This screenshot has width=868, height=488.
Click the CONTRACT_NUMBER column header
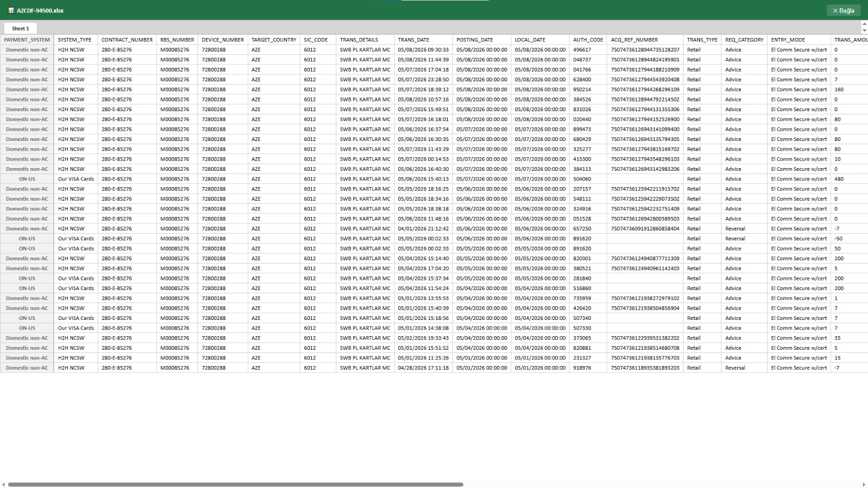(x=127, y=40)
